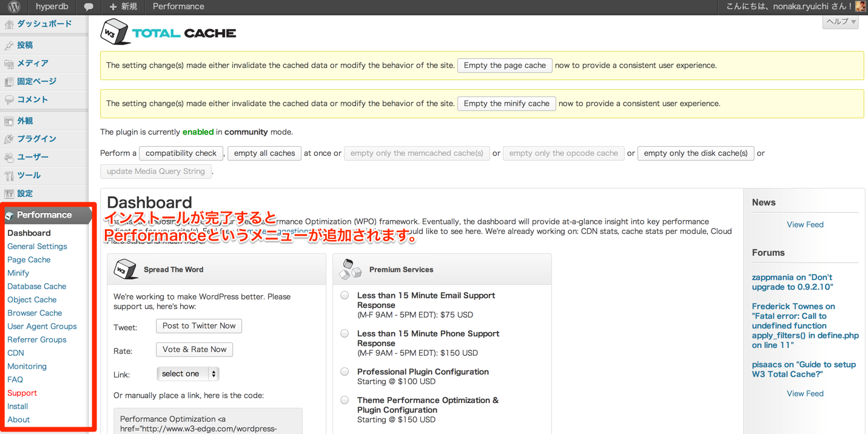The image size is (868, 434).
Task: Click the 新規 (new) icon in admin bar
Action: pos(114,7)
